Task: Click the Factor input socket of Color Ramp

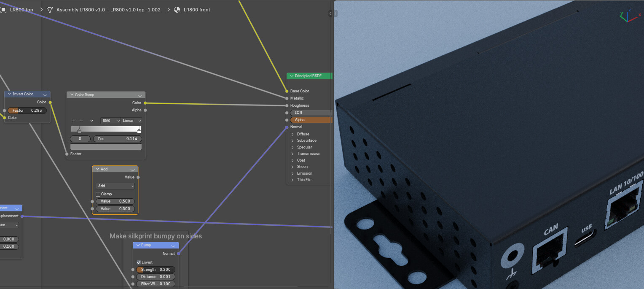Action: click(x=67, y=154)
